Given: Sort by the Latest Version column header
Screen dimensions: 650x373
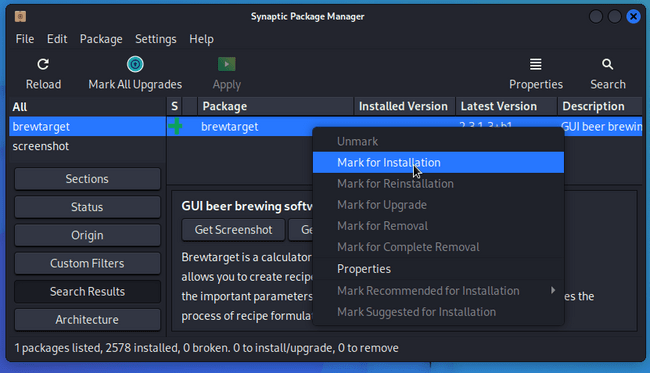Looking at the screenshot, I should 507,107.
